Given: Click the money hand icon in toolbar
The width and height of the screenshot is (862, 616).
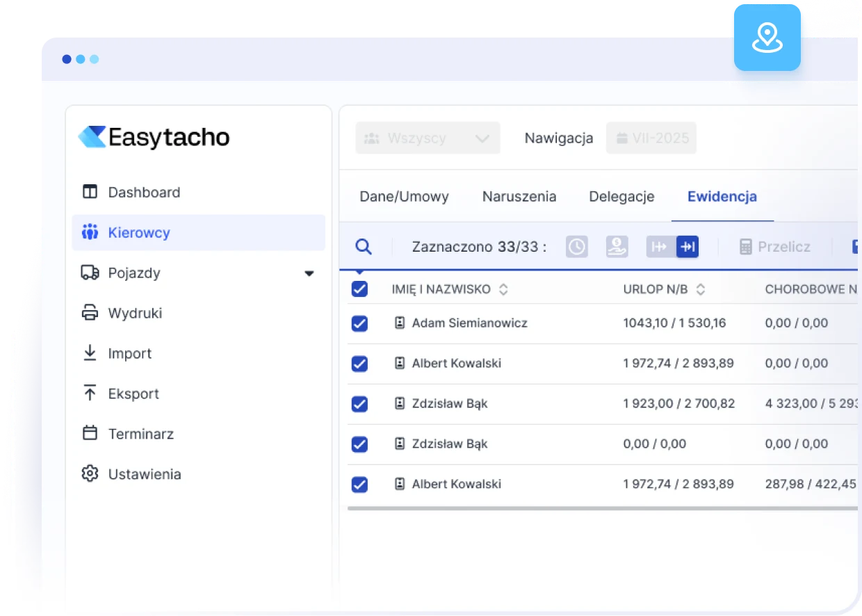Looking at the screenshot, I should 617,247.
